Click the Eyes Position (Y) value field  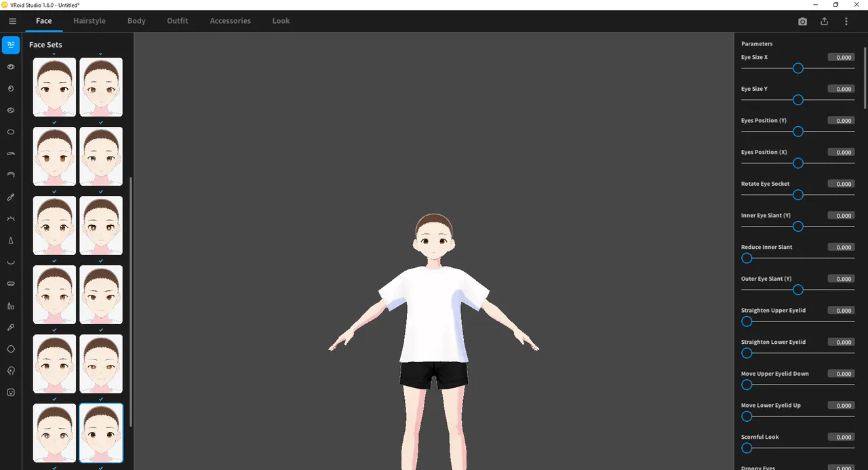click(841, 121)
